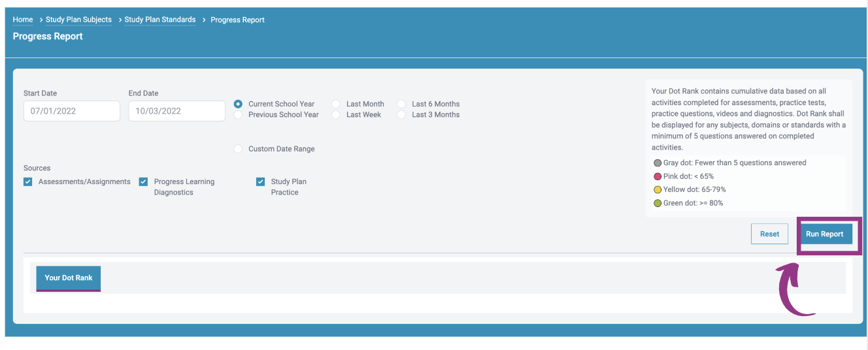Click the End Date field
868x350 pixels.
pos(177,111)
